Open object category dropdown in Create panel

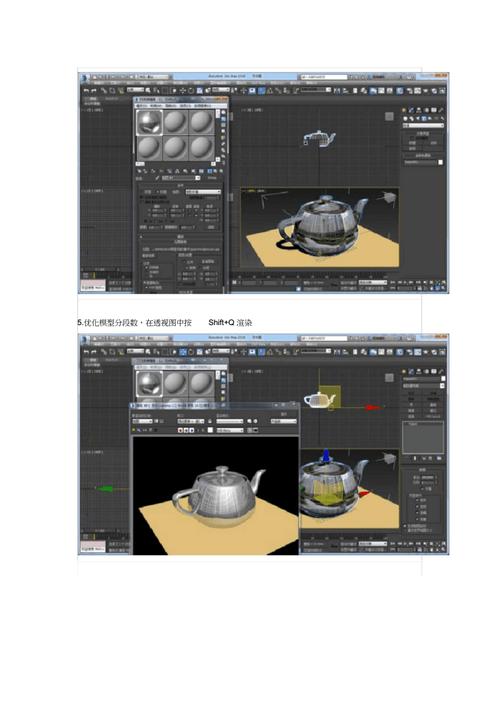(x=423, y=126)
